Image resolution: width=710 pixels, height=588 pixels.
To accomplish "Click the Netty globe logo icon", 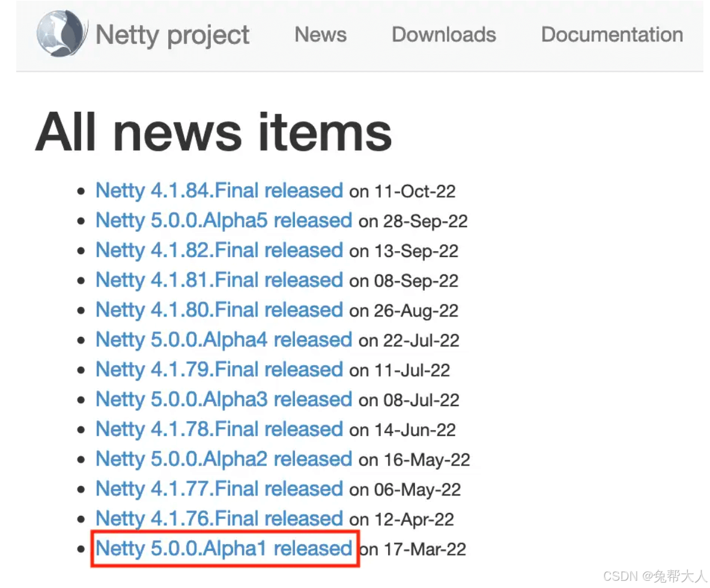I will tap(61, 34).
